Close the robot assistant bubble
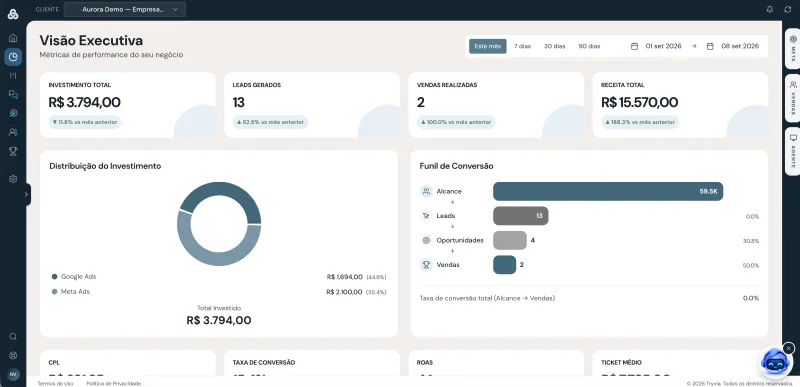800x387 pixels. pos(789,348)
